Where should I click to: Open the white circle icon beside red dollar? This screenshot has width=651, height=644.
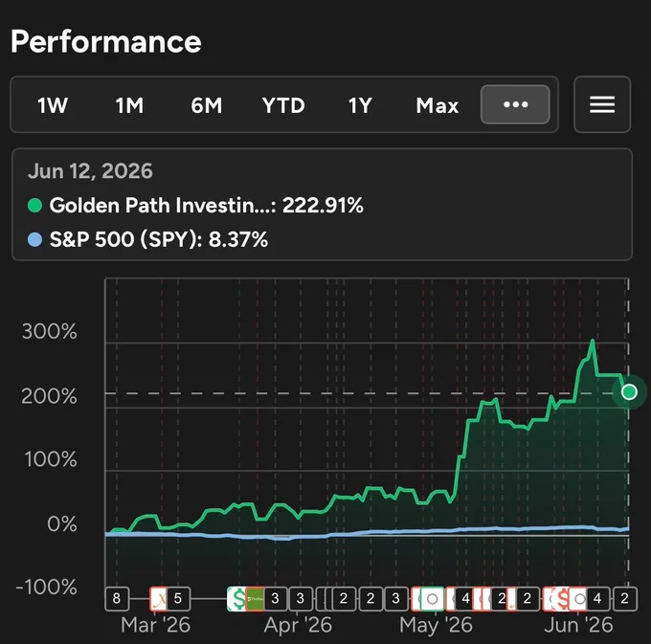(579, 599)
